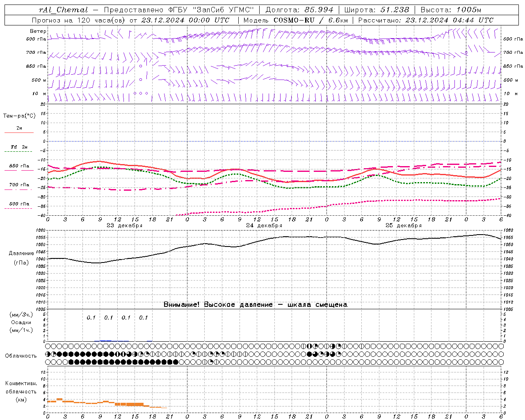The image size is (525, 420).
Task: Click the Модель COSMO-RU / 6.6км label
Action: coord(295,20)
